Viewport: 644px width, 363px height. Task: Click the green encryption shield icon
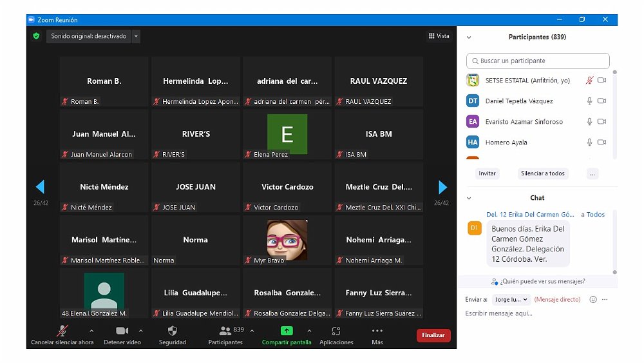click(36, 36)
